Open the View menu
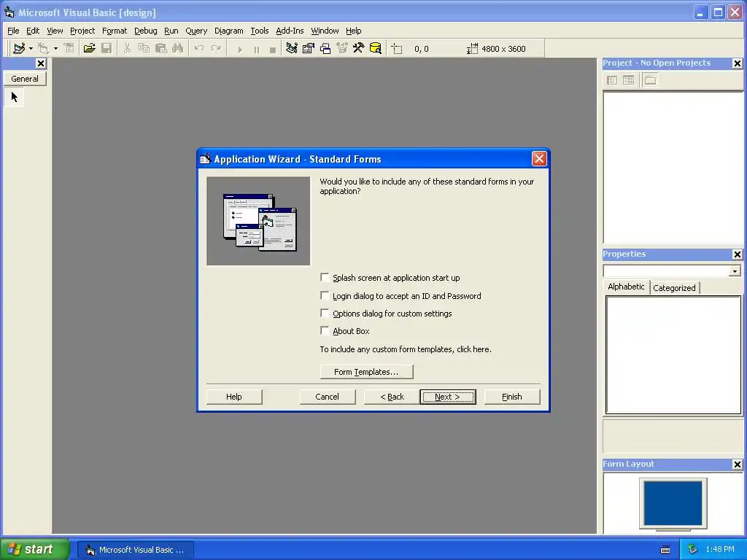747x560 pixels. [55, 31]
